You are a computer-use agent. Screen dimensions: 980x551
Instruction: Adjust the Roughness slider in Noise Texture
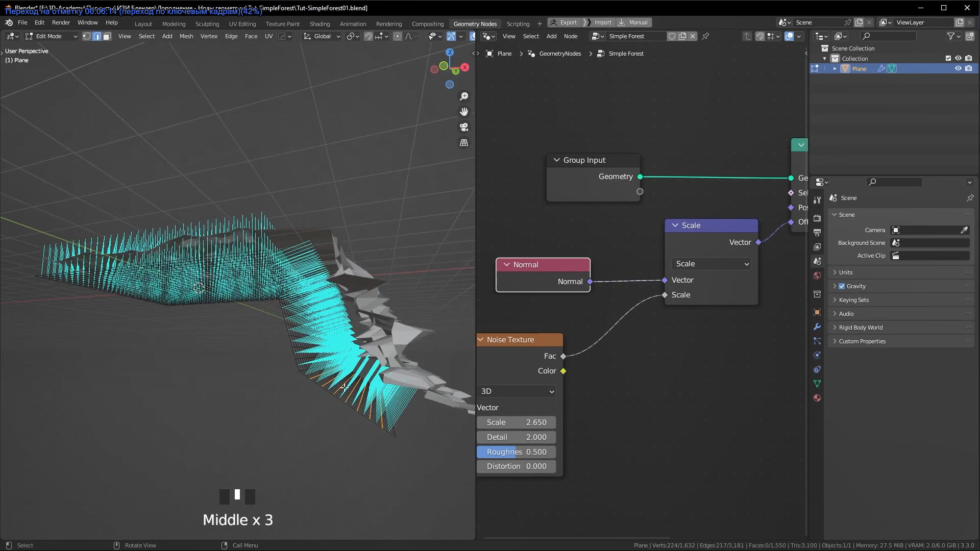coord(517,452)
